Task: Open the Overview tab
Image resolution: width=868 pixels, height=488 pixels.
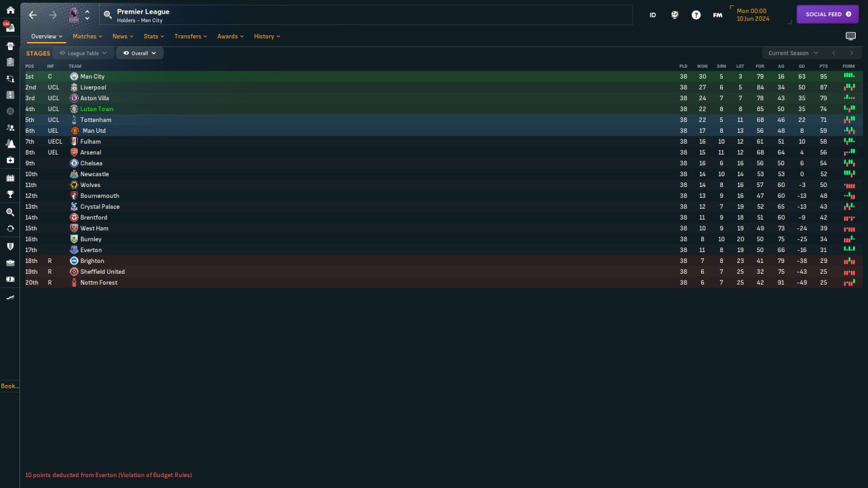Action: tap(47, 37)
